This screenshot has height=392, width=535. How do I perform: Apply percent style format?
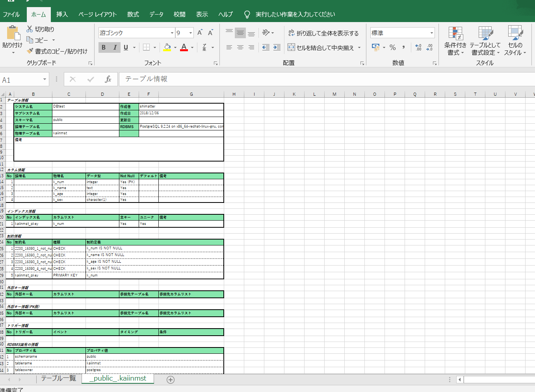393,47
